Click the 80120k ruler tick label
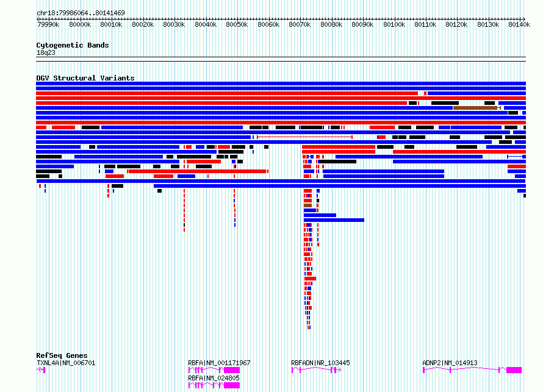This screenshot has width=543, height=392. [x=456, y=24]
